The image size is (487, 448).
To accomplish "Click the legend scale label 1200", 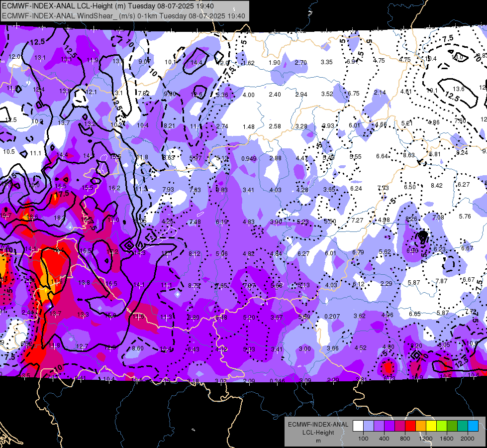I will (425, 439).
